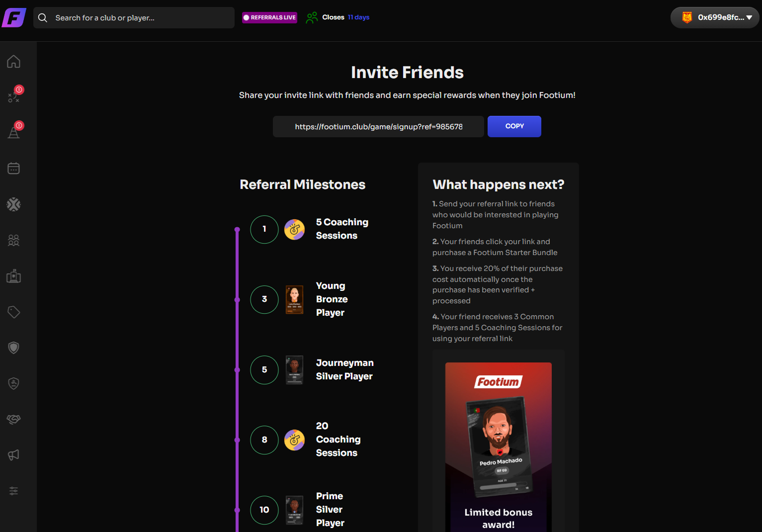Image resolution: width=762 pixels, height=532 pixels.
Task: Click the Prime Silver Player label
Action: tap(331, 510)
